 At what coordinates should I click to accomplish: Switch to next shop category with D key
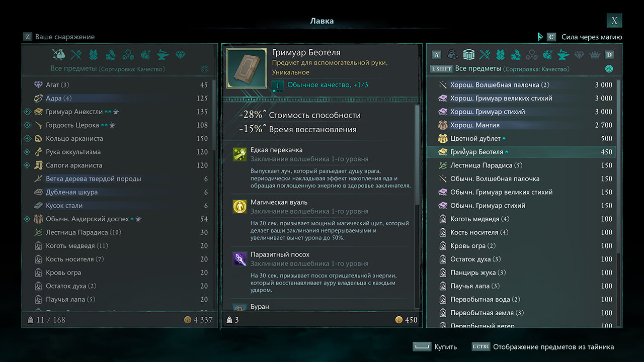[x=609, y=55]
